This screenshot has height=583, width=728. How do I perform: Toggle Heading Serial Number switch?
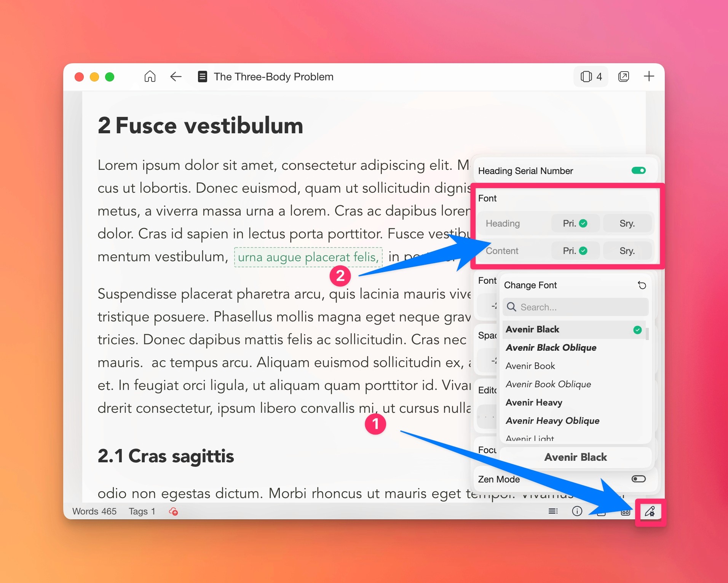(x=639, y=171)
